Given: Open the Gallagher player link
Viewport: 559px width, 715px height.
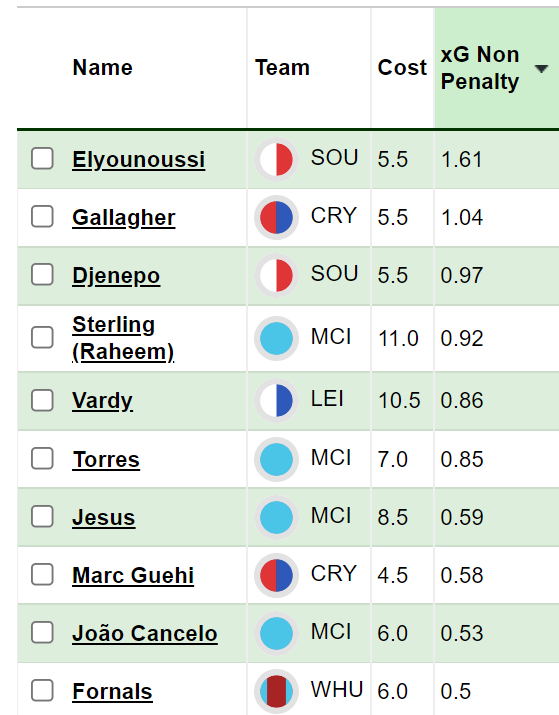Looking at the screenshot, I should tap(124, 218).
